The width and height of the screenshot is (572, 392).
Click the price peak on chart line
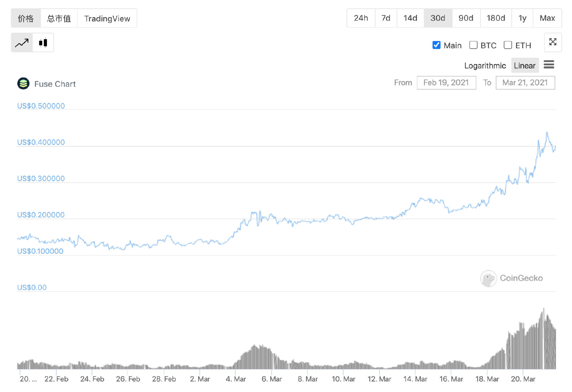[547, 132]
